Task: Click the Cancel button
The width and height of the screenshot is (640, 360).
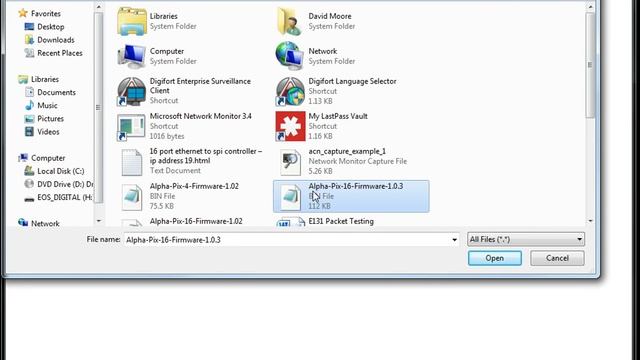Action: tap(557, 258)
